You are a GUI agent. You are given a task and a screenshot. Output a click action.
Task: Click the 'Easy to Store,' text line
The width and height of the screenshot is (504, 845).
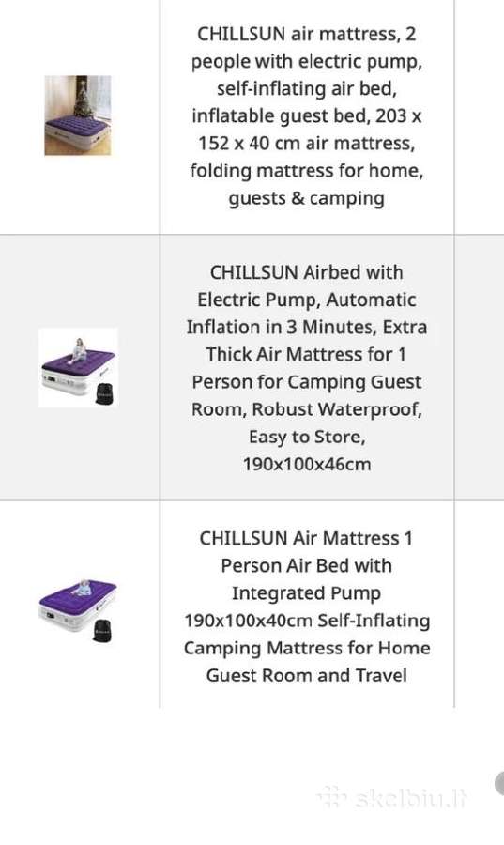[x=306, y=437]
